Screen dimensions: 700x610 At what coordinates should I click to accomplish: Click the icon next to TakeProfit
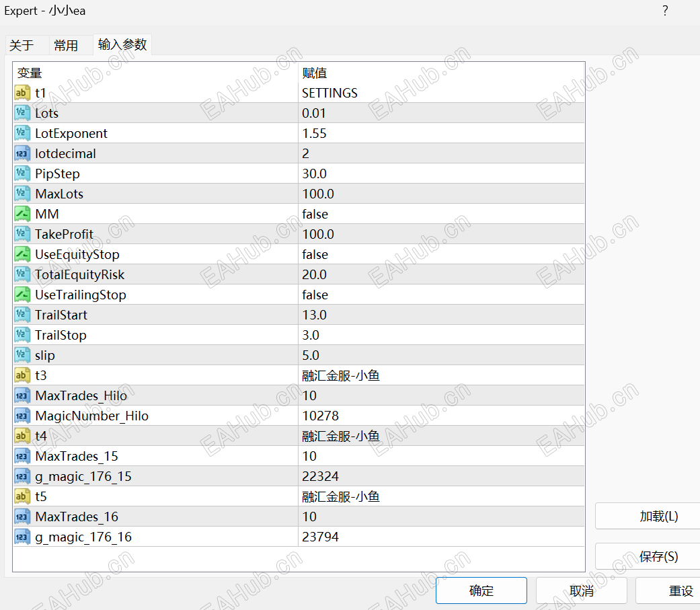(22, 234)
